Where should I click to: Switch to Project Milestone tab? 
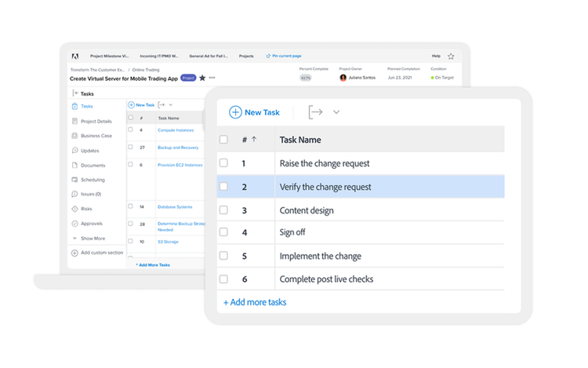click(110, 56)
